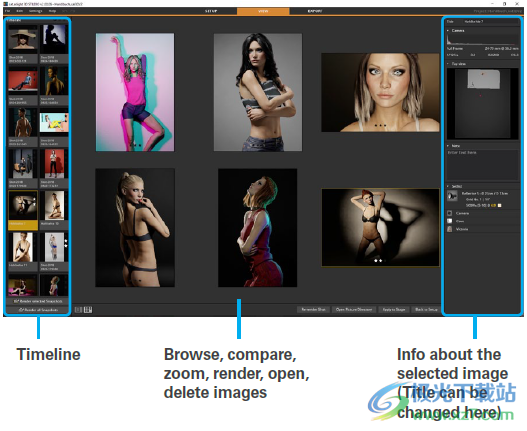Viewport: 527px width, 431px height.
Task: Open the Help menu
Action: click(52, 11)
